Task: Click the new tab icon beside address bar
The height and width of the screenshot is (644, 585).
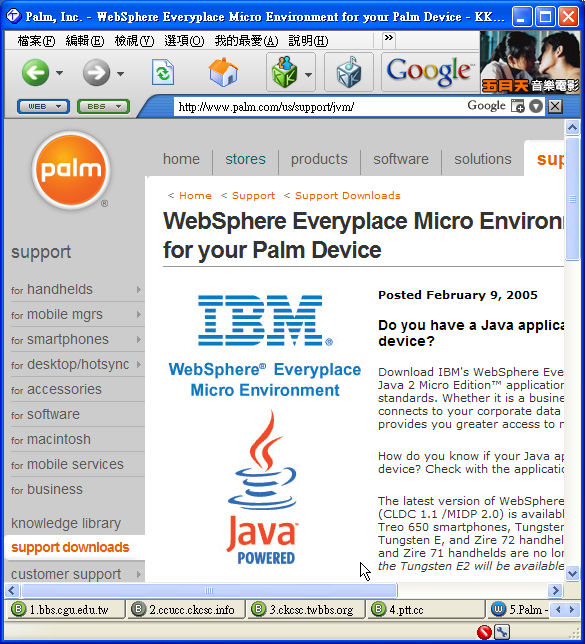Action: pyautogui.click(x=518, y=106)
